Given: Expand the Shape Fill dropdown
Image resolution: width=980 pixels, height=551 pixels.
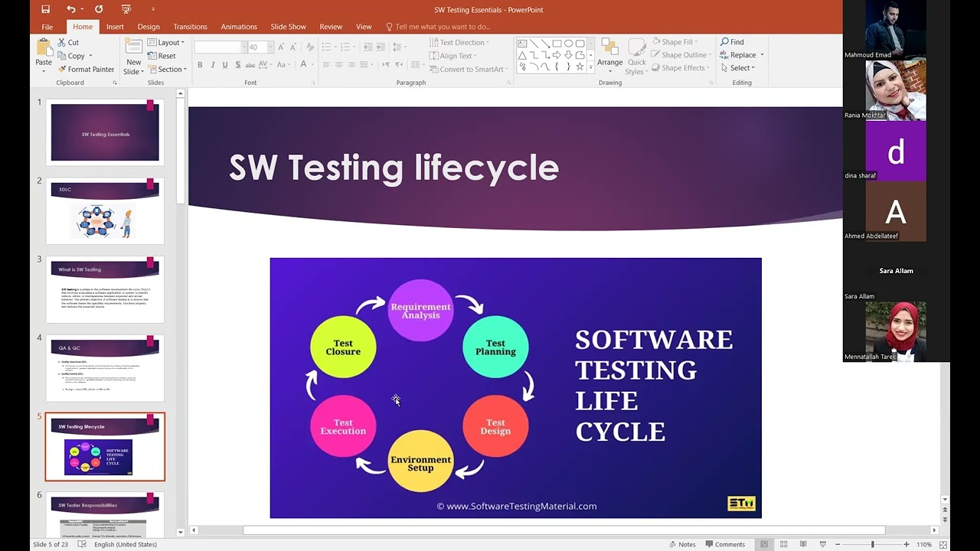Looking at the screenshot, I should click(x=675, y=42).
